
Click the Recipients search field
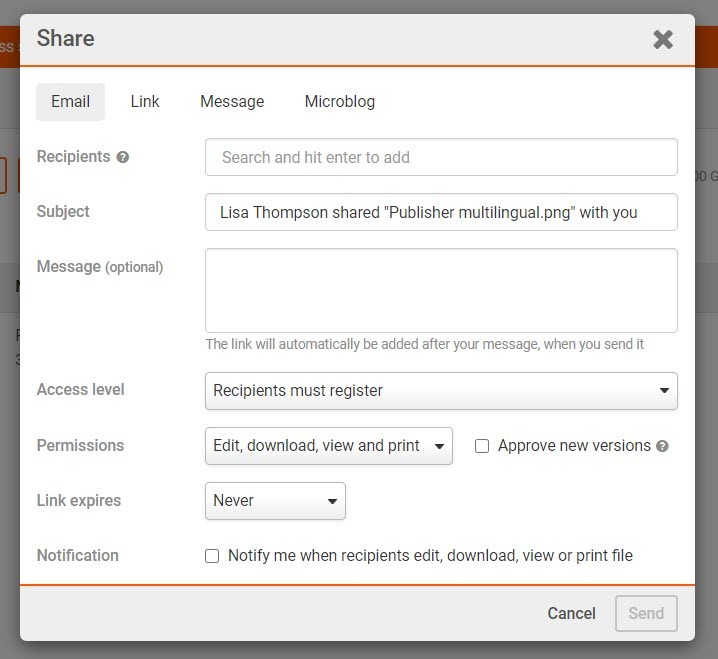441,157
